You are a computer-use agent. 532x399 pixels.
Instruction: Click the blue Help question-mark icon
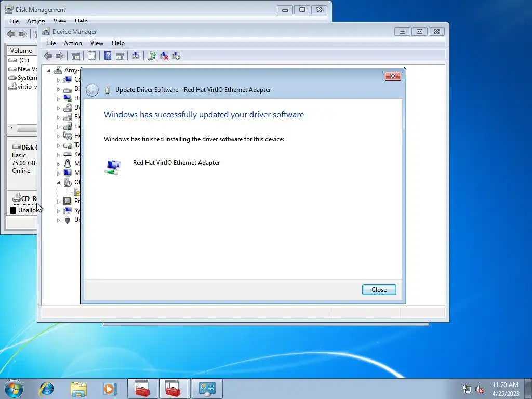tap(108, 56)
